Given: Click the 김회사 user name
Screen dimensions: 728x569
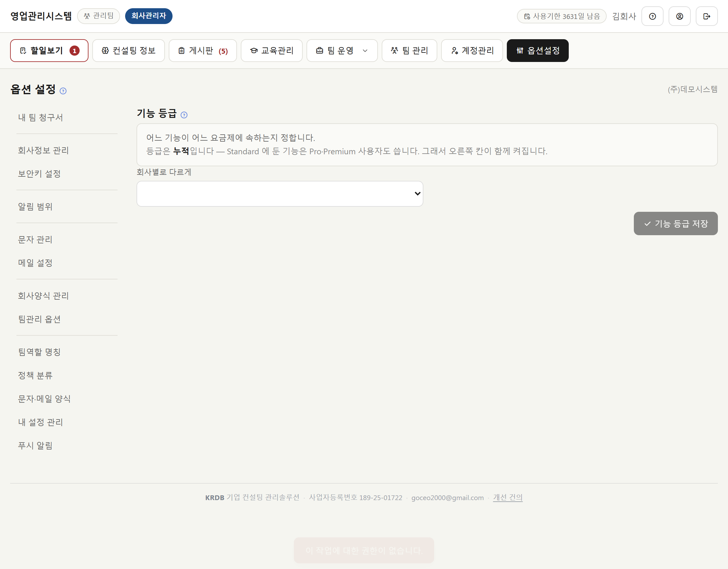Looking at the screenshot, I should (x=624, y=16).
